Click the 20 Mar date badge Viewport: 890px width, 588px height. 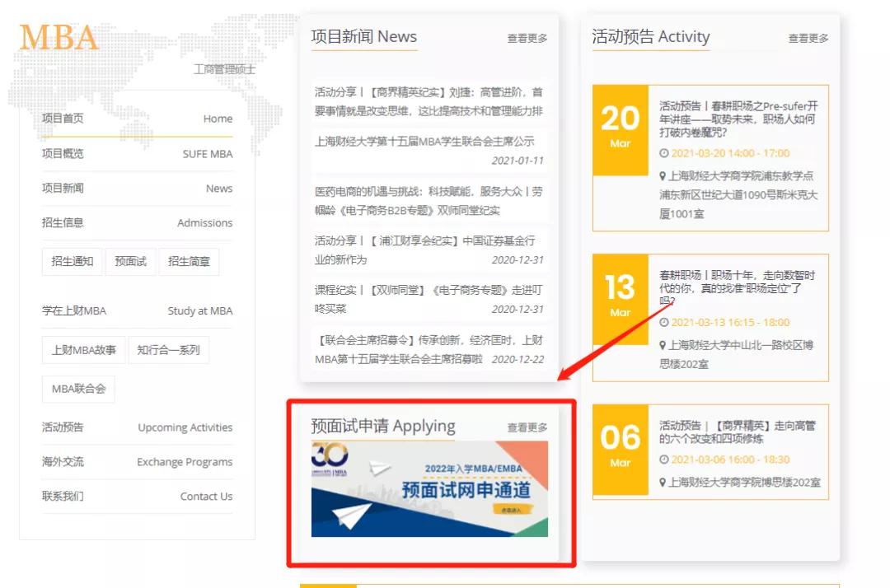pos(620,128)
